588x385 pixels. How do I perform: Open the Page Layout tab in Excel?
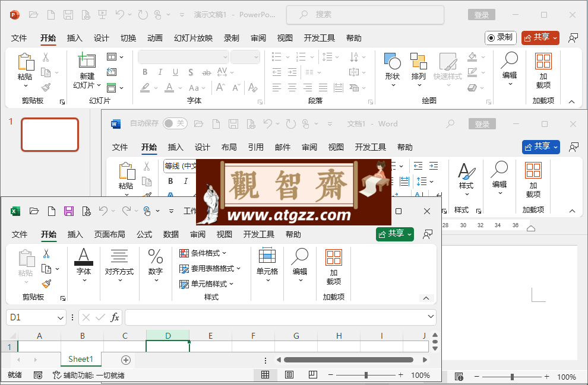point(109,234)
